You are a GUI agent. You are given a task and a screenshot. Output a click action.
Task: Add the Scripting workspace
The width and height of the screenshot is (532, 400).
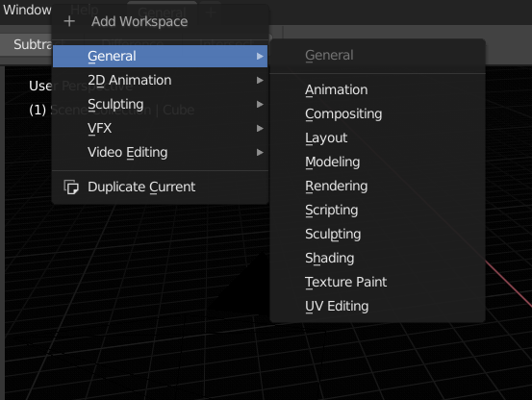pos(378,211)
